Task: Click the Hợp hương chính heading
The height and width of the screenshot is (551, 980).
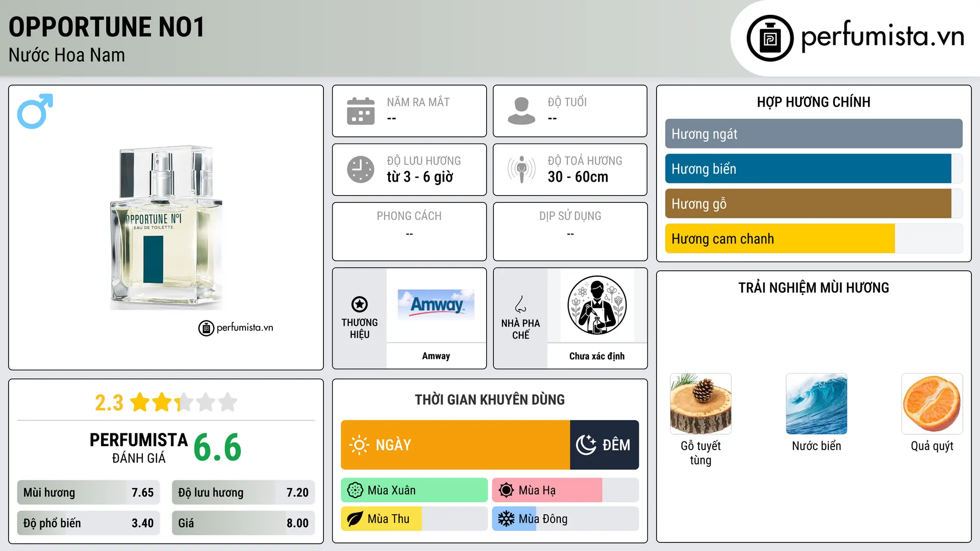Action: pyautogui.click(x=813, y=102)
